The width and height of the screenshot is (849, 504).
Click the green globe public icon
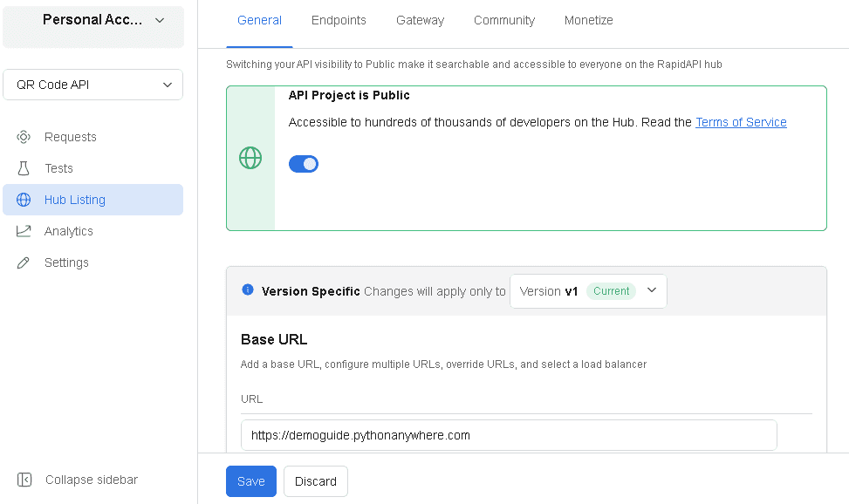pyautogui.click(x=250, y=158)
